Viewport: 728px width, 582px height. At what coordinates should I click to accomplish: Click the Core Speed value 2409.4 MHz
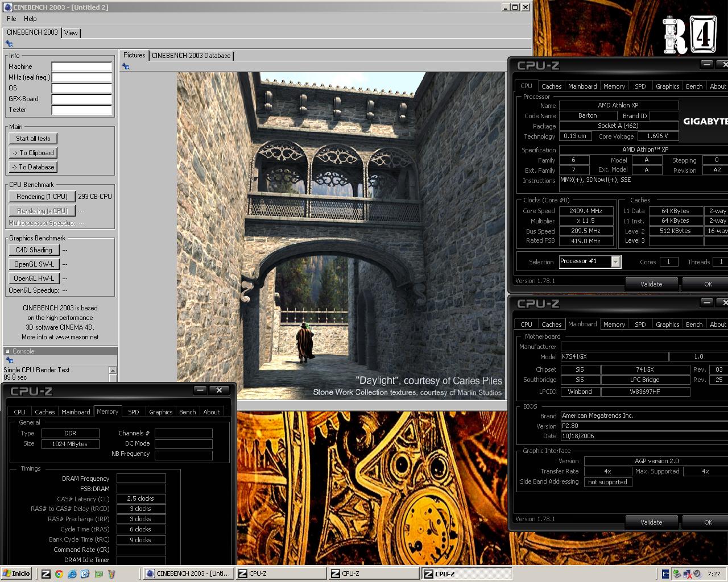coord(585,211)
